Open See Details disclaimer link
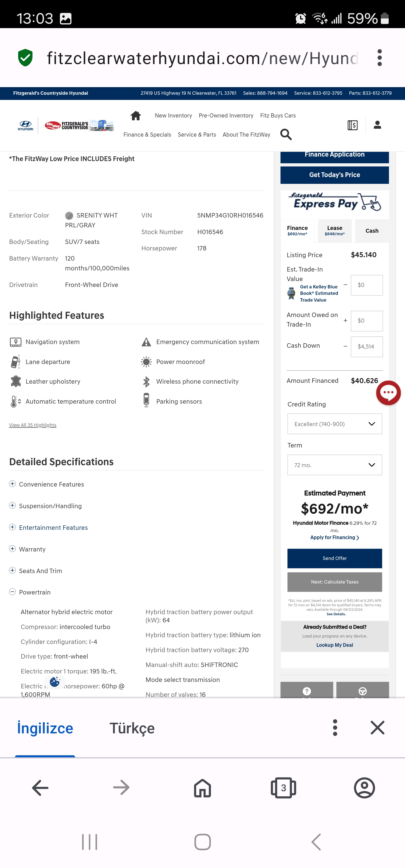Image resolution: width=405 pixels, height=868 pixels. (x=336, y=614)
